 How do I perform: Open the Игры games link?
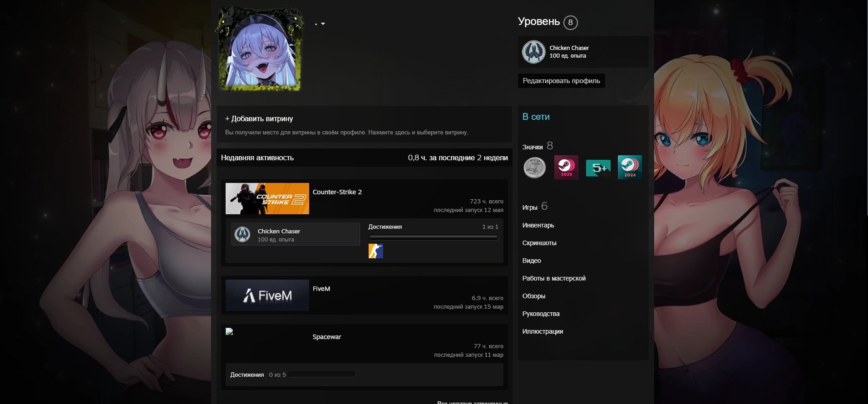coord(530,207)
